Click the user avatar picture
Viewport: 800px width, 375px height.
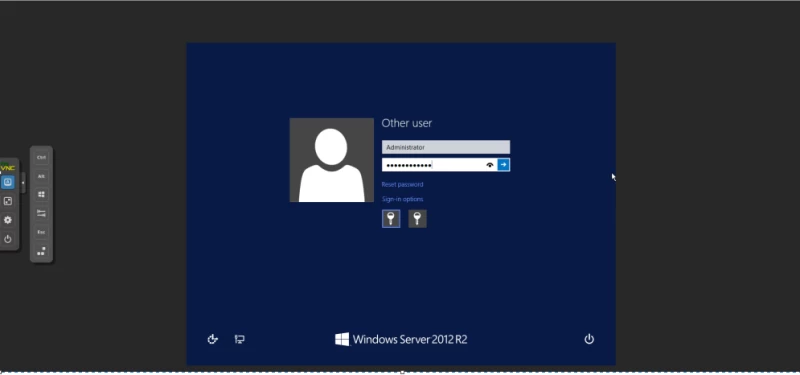pos(332,160)
